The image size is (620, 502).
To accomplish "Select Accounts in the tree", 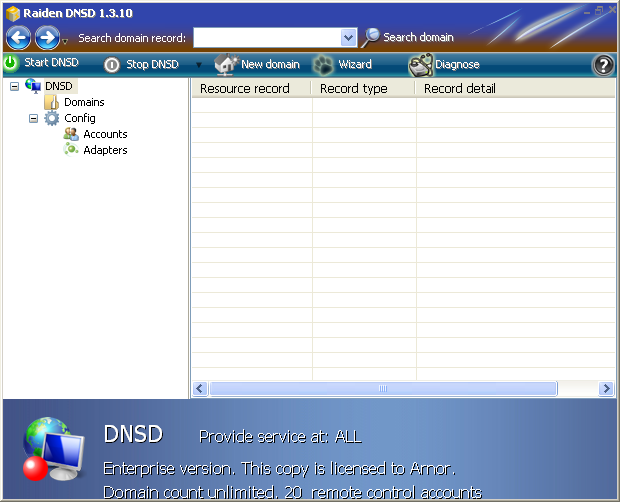I will pyautogui.click(x=105, y=134).
